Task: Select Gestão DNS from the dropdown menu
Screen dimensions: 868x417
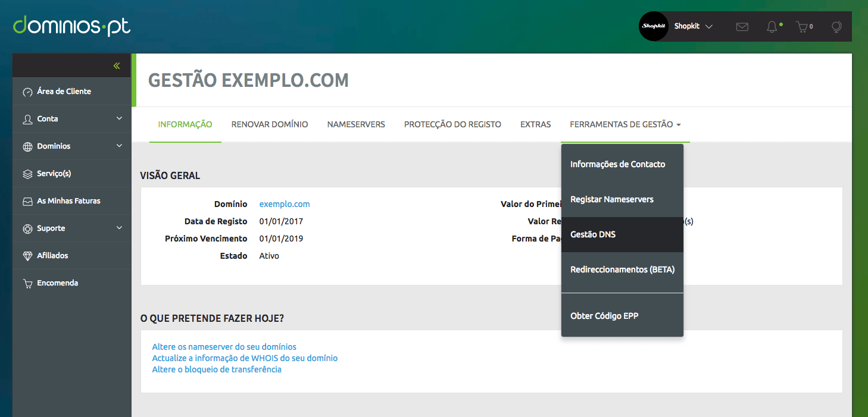Action: [x=593, y=234]
